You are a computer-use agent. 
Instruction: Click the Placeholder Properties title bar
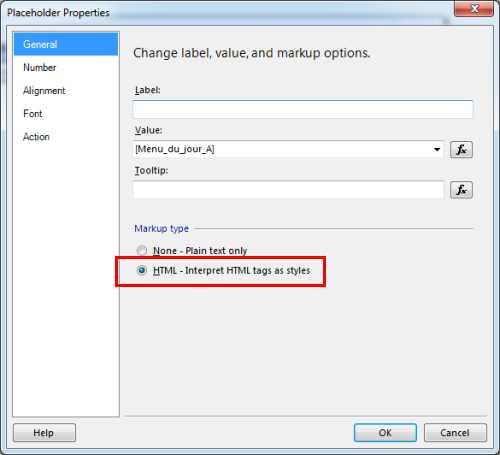(x=227, y=13)
